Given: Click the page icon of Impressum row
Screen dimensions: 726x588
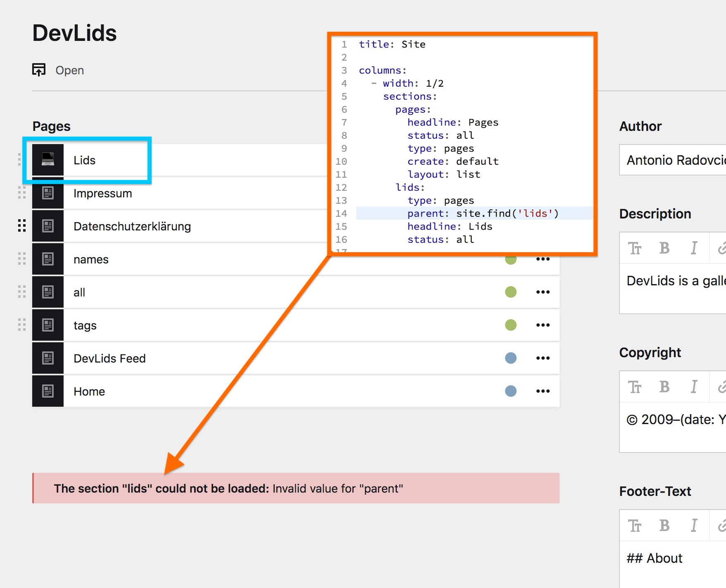Looking at the screenshot, I should [48, 193].
